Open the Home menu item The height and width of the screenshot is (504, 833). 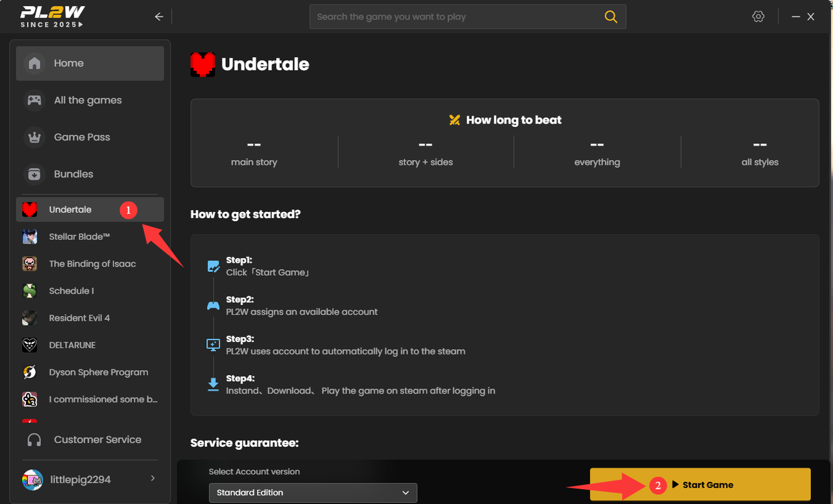point(90,63)
